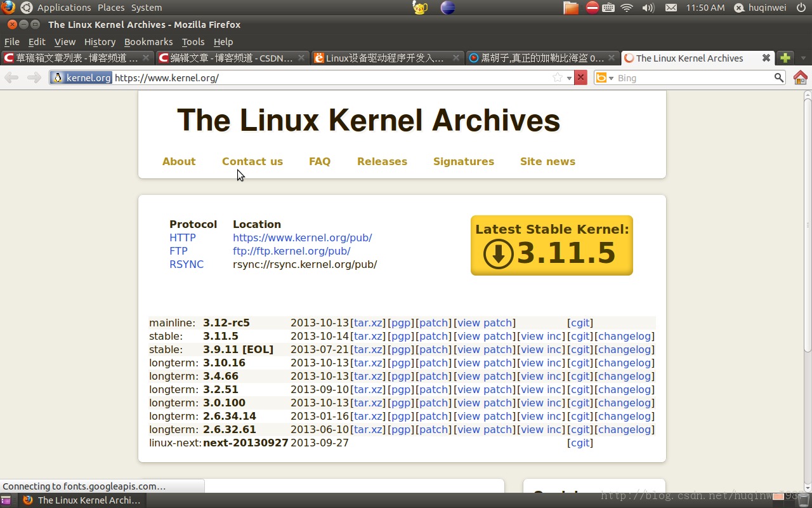Viewport: 812px width, 508px height.
Task: Open https://www.kernel.org/pub/ location link
Action: (303, 237)
